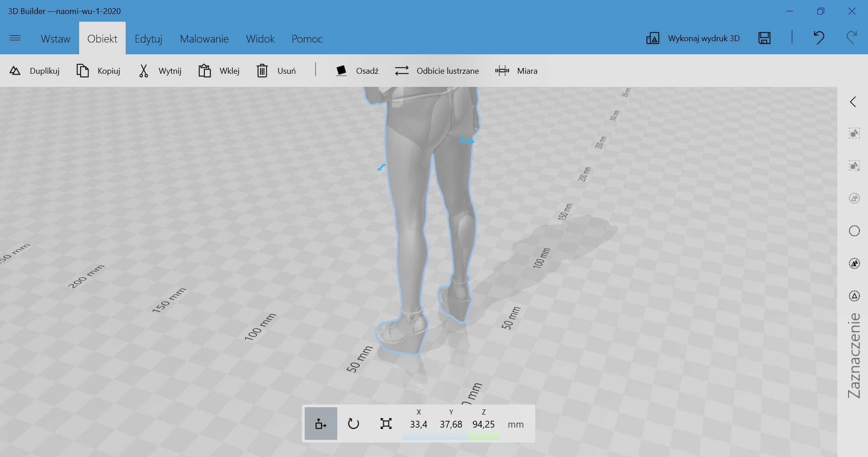Adjust the Z value slider

click(483, 437)
